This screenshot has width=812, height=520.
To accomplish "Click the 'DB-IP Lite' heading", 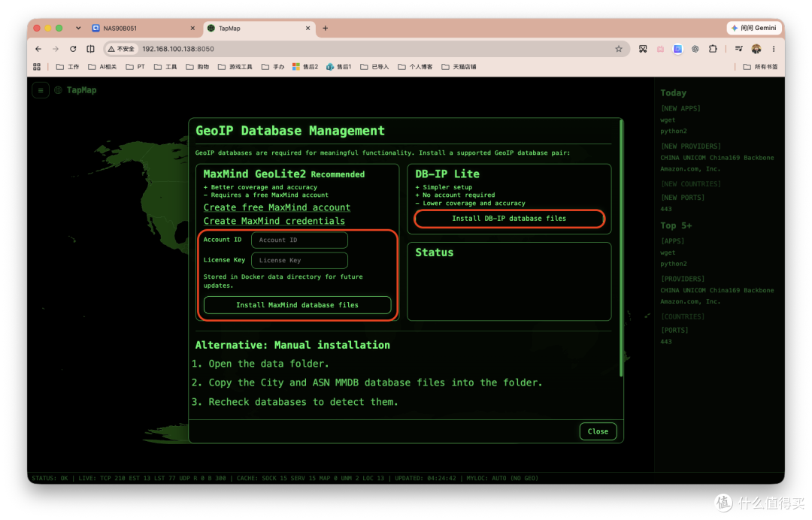I will (447, 174).
